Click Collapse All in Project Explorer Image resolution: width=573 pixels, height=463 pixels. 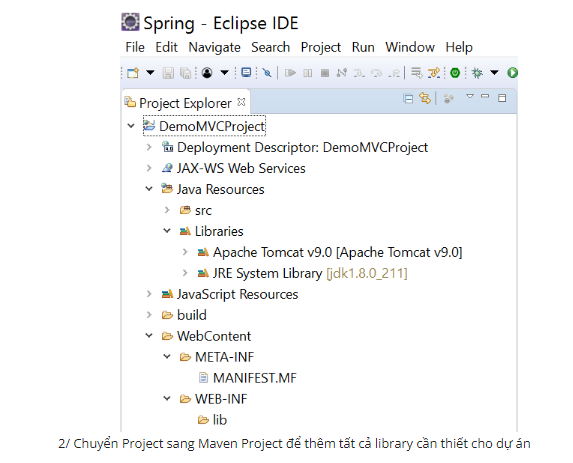[408, 99]
